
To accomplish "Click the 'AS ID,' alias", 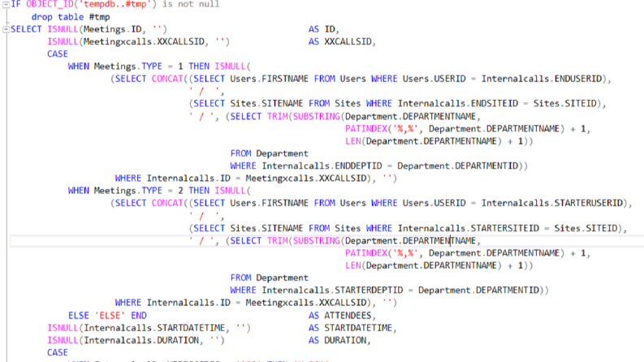I will click(x=324, y=29).
